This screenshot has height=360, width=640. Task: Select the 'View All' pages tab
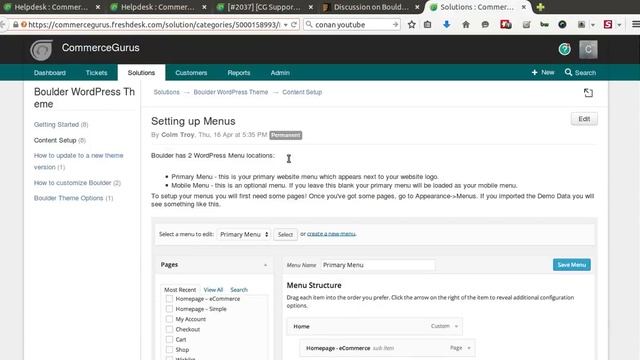(x=213, y=290)
